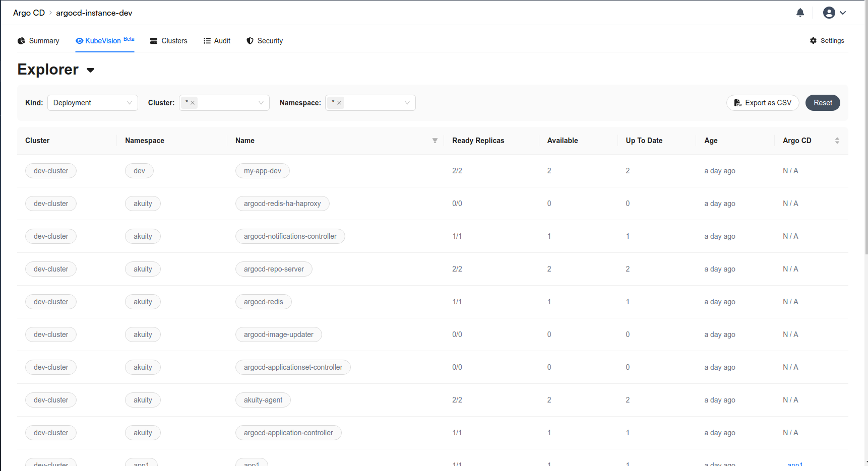This screenshot has width=868, height=471.
Task: Open argocd-notifications-controller deployment
Action: [290, 236]
